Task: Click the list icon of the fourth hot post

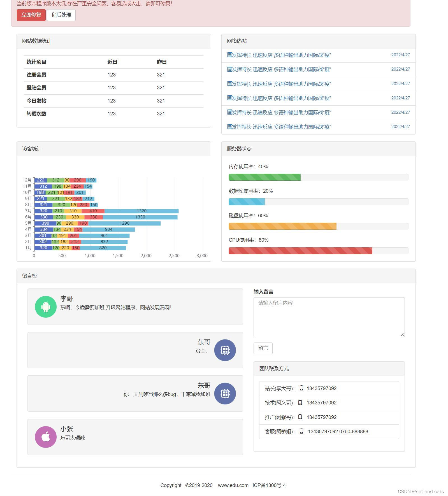Action: 229,98
